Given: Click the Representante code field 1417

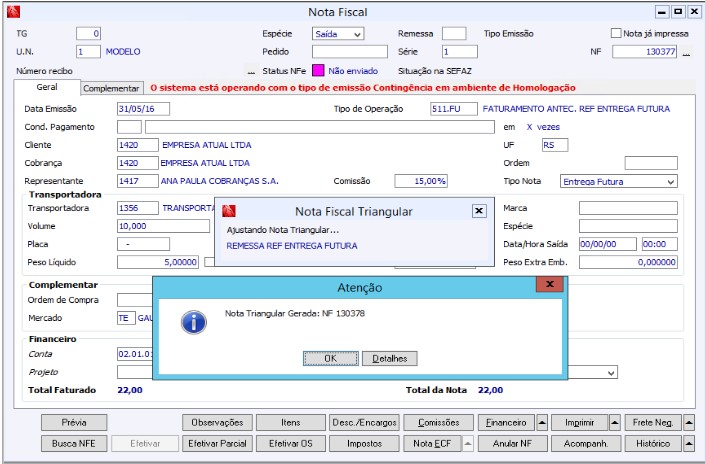Looking at the screenshot, I should 138,181.
